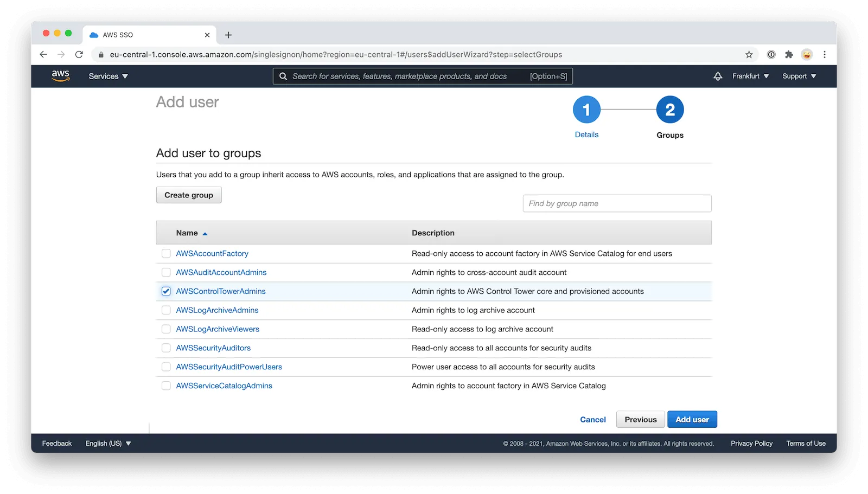Click the Create group button
The width and height of the screenshot is (868, 494).
[x=189, y=195]
